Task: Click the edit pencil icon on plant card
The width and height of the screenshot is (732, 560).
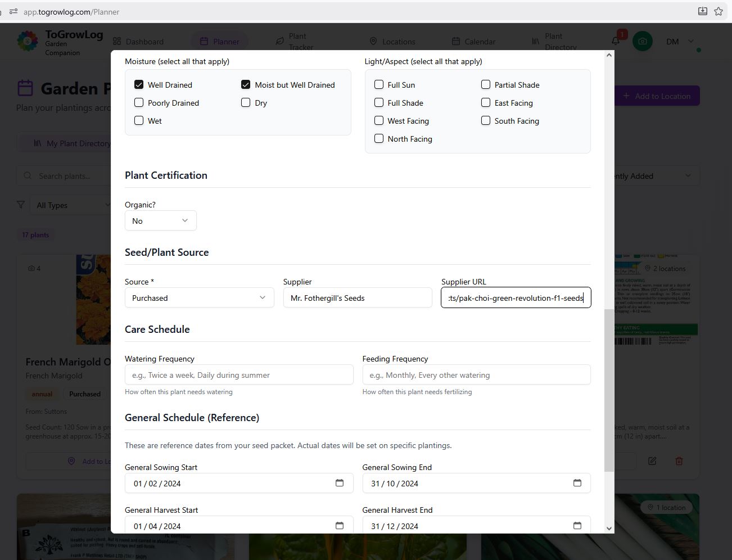Action: (652, 461)
